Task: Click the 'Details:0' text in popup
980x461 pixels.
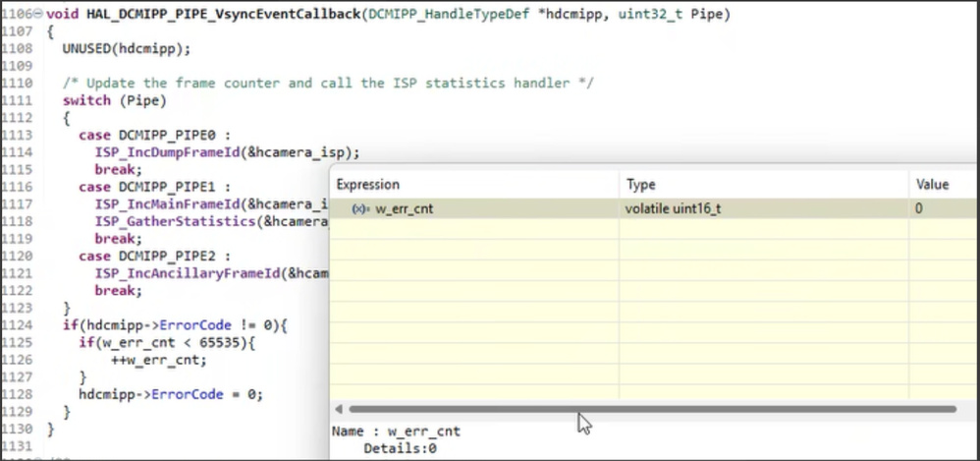Action: coord(400,448)
